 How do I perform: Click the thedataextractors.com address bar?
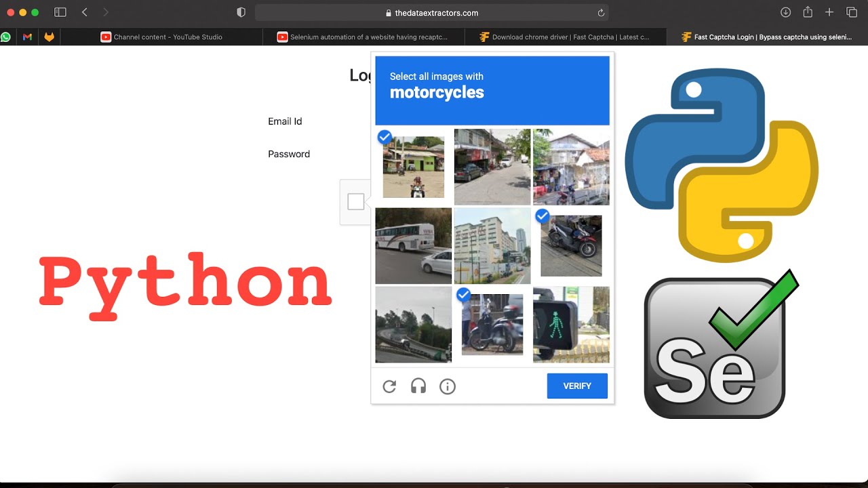[x=431, y=13]
